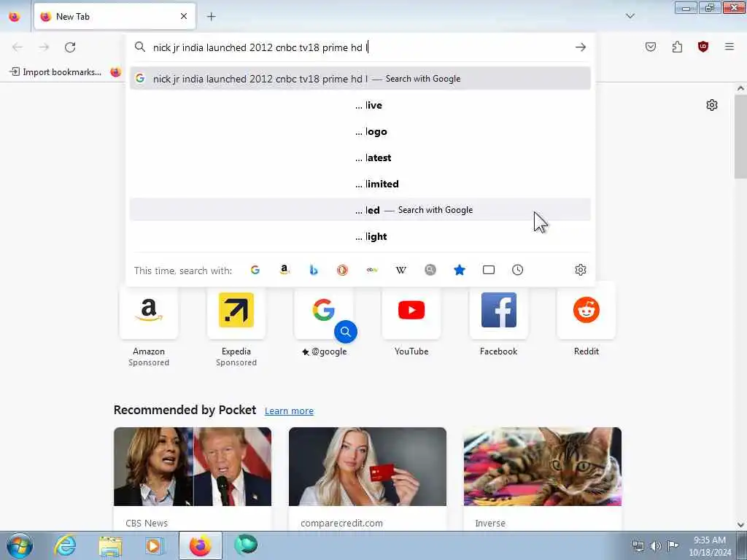Select the 'logo' search suggestion

360,131
